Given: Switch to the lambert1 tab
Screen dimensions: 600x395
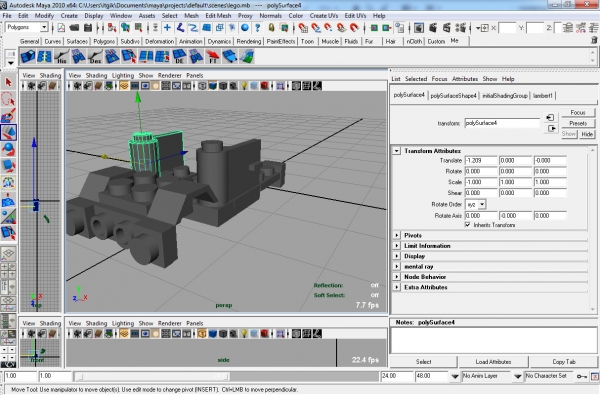Looking at the screenshot, I should (x=543, y=96).
